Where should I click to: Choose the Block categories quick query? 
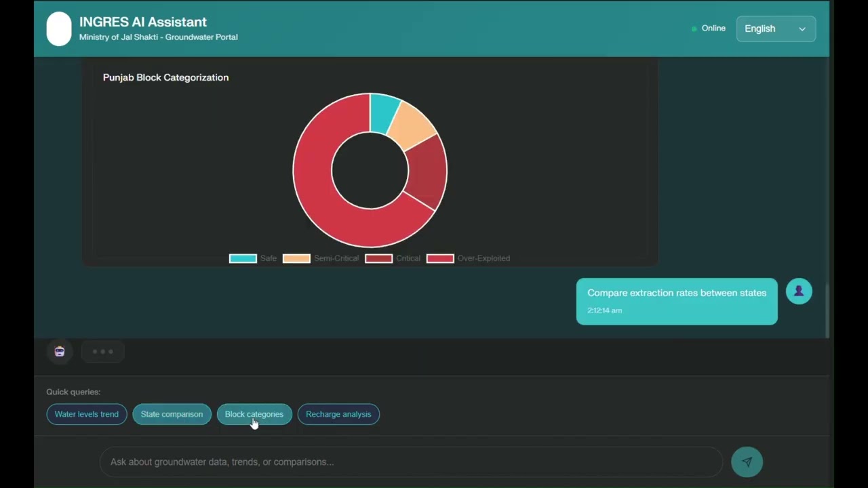click(x=254, y=414)
